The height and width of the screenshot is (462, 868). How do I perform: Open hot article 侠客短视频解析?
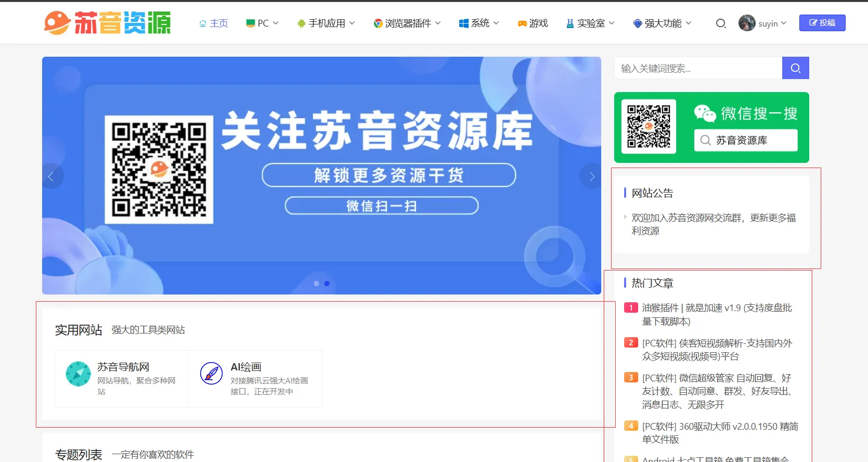point(717,350)
